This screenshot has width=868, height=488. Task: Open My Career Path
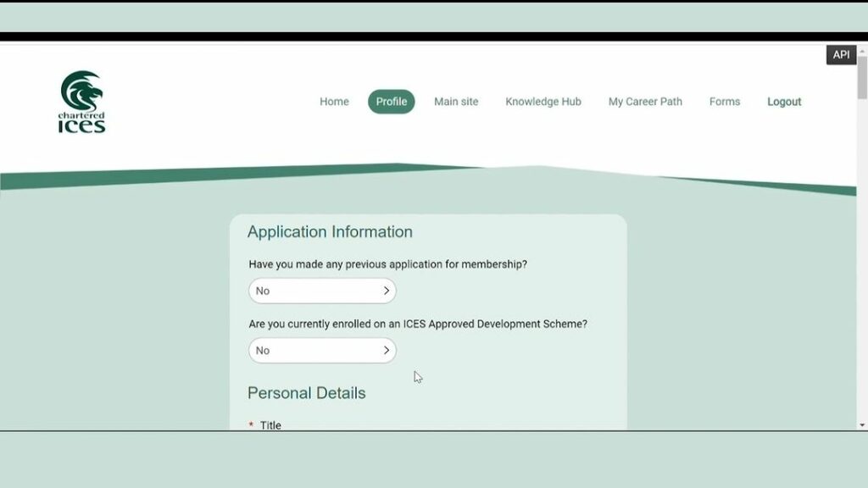(x=645, y=102)
